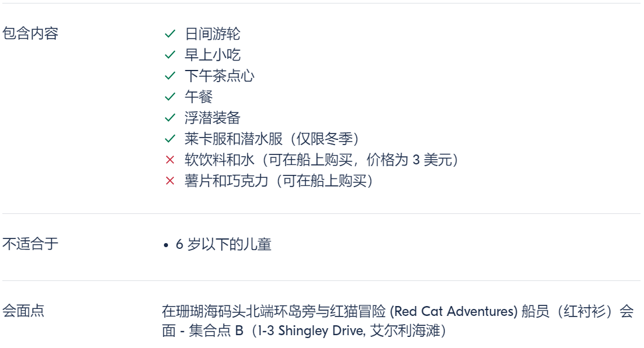
Task: Click the green checkmark beside 日间游轮
Action: coord(170,34)
